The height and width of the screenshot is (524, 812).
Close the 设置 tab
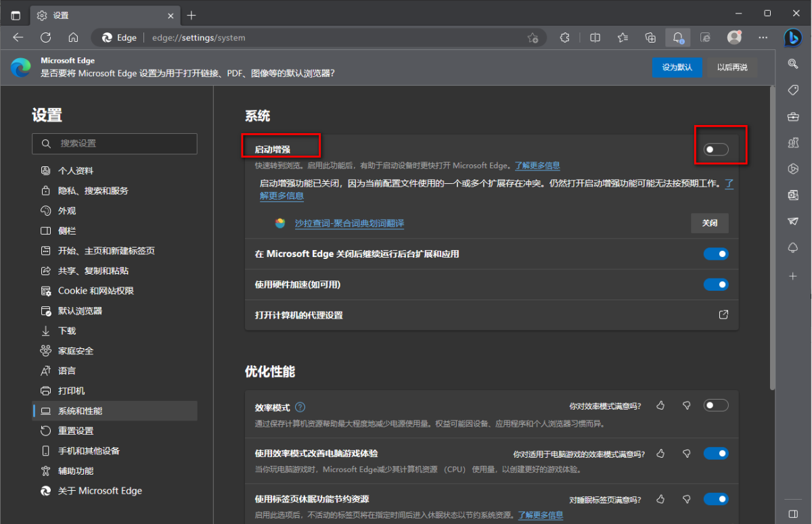point(171,15)
